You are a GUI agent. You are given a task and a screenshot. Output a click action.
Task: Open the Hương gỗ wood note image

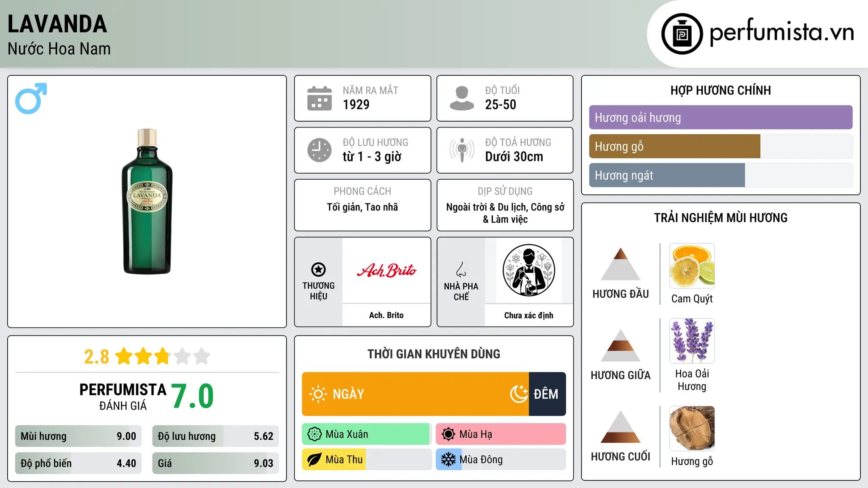(x=692, y=428)
